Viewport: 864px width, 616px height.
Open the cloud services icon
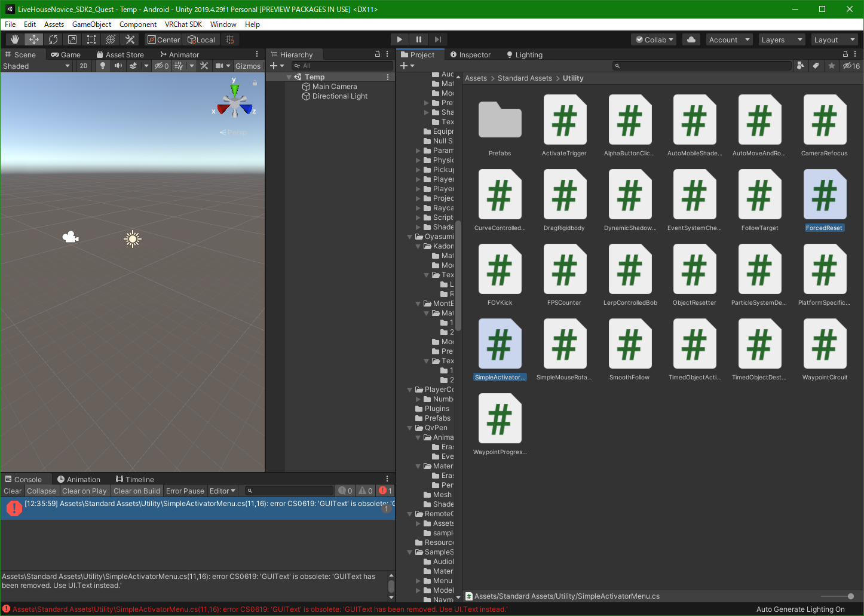(691, 39)
